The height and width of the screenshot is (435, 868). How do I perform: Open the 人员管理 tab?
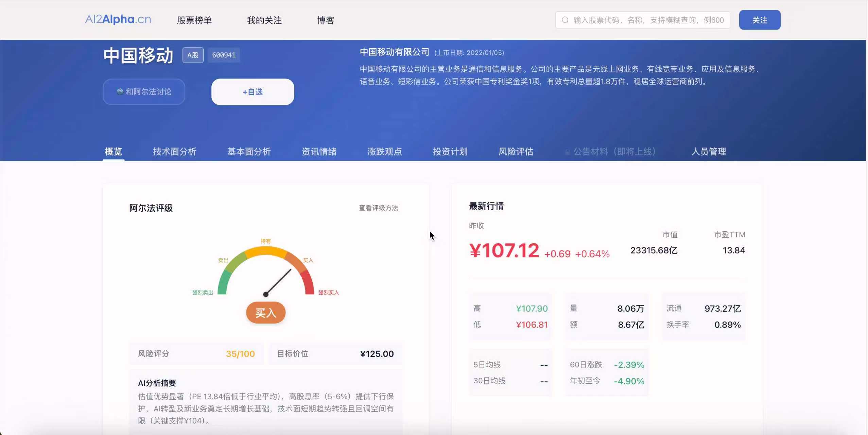point(708,152)
